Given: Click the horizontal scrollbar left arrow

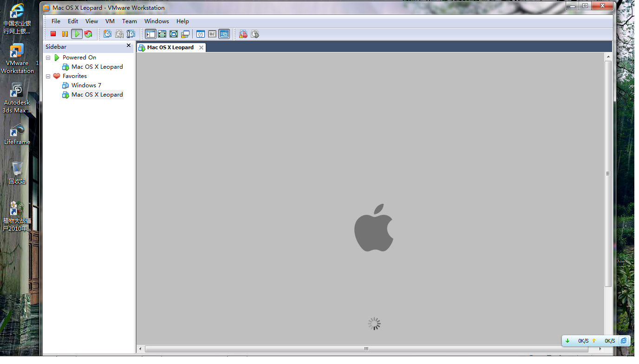Looking at the screenshot, I should click(141, 349).
